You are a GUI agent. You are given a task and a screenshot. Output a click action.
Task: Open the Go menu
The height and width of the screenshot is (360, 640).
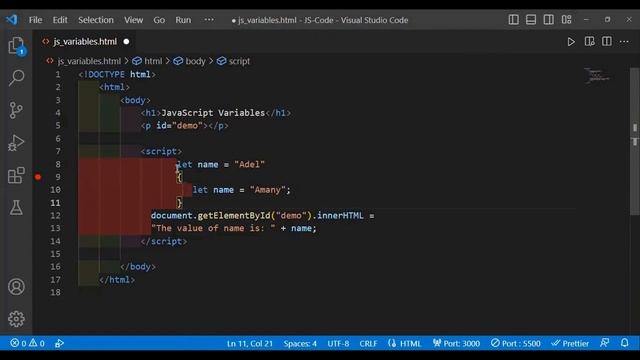159,20
